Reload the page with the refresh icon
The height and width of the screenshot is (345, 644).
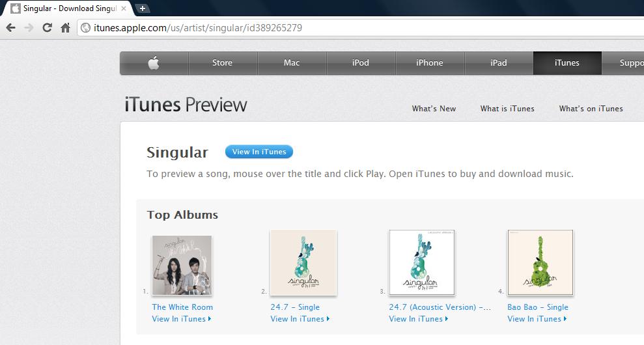pos(48,28)
